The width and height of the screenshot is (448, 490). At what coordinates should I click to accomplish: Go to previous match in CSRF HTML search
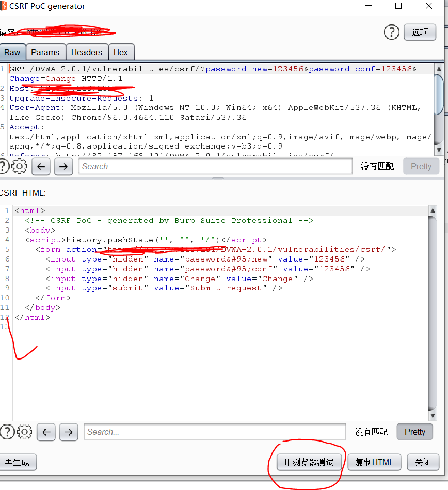coord(46,432)
